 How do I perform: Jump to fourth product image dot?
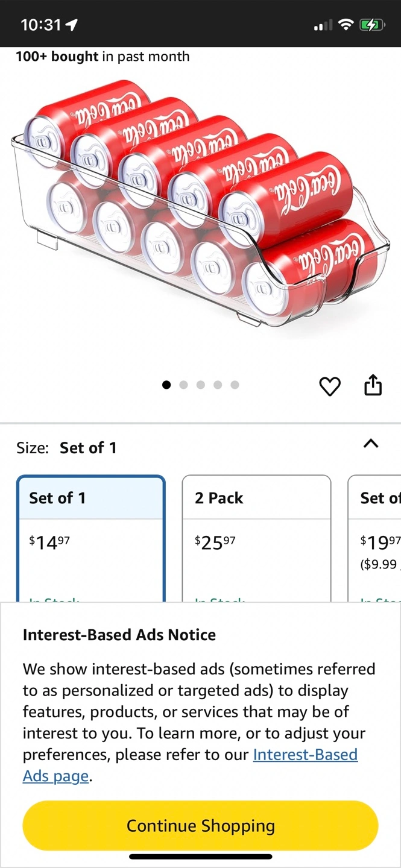(218, 385)
